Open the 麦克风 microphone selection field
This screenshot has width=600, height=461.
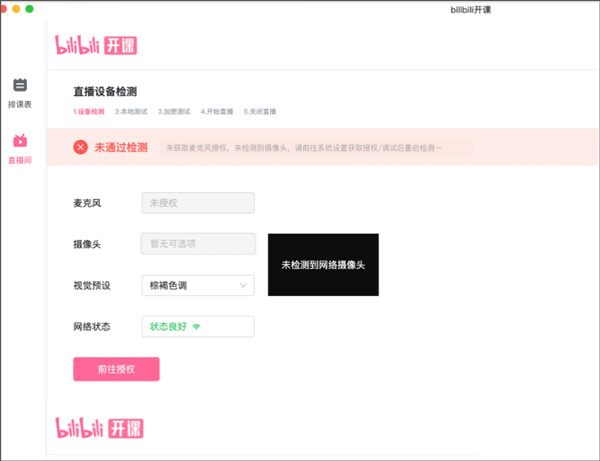(198, 203)
